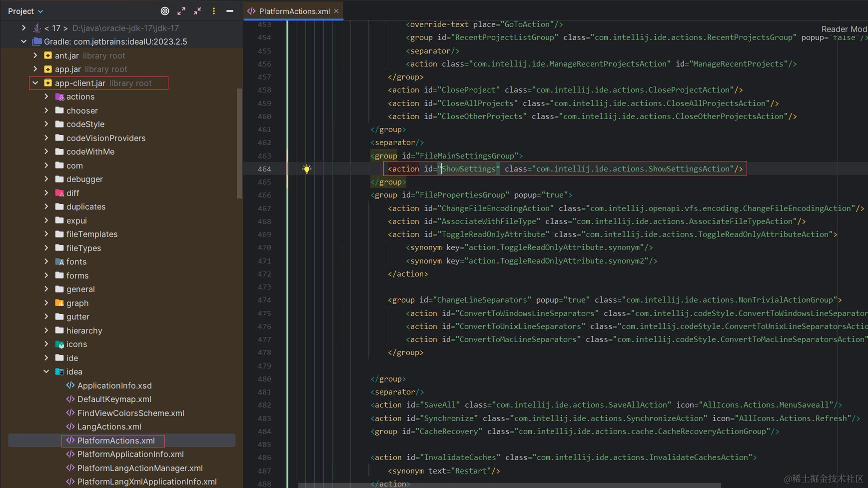This screenshot has height=488, width=868.
Task: Select the duplicates folder
Action: pos(86,206)
